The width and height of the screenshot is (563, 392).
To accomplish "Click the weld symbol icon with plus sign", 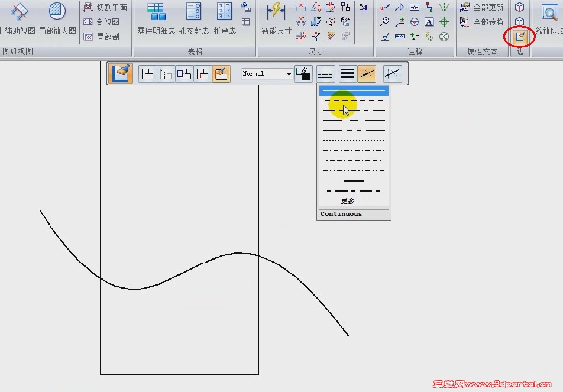I will (x=400, y=21).
